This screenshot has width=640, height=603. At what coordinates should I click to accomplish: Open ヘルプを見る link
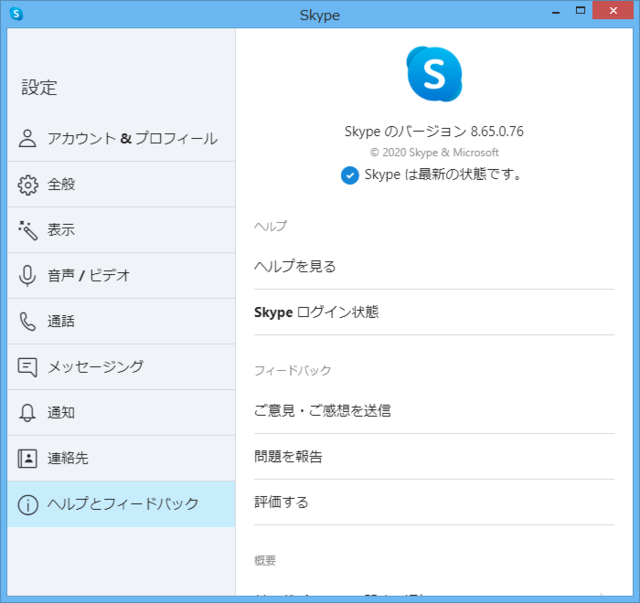[434, 267]
